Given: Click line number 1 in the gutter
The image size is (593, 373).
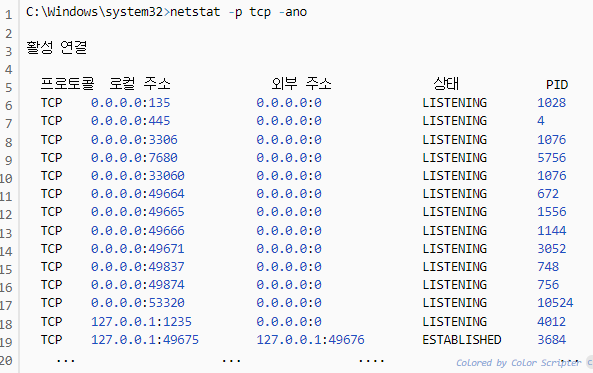Looking at the screenshot, I should [9, 15].
